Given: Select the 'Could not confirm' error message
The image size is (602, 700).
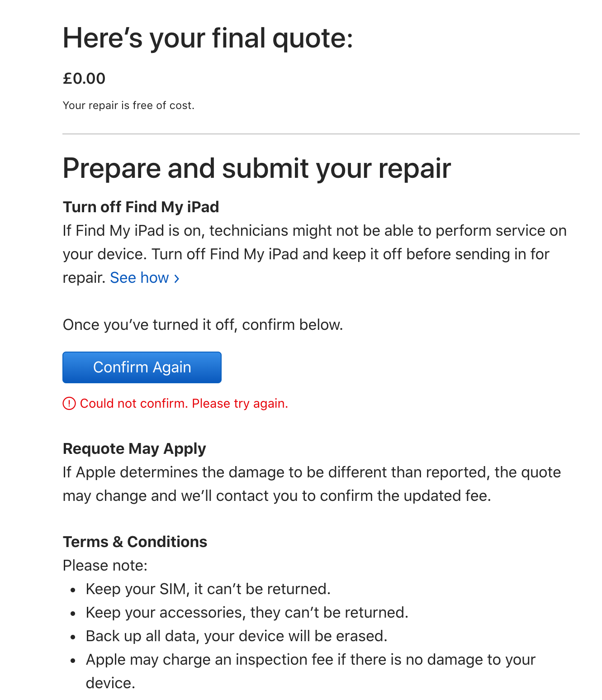Looking at the screenshot, I should coord(184,403).
